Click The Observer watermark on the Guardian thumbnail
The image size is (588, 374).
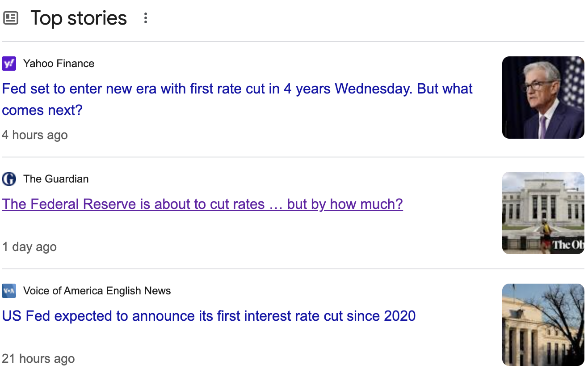point(568,245)
